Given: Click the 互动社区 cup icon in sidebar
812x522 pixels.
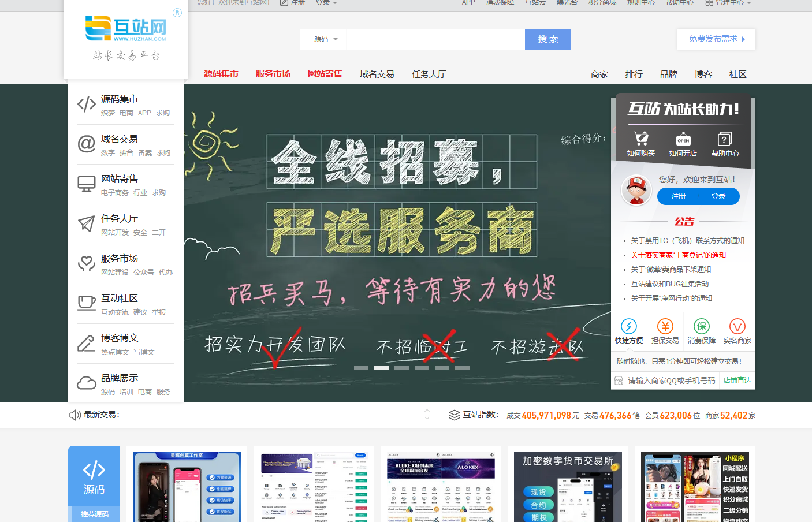Looking at the screenshot, I should point(87,303).
